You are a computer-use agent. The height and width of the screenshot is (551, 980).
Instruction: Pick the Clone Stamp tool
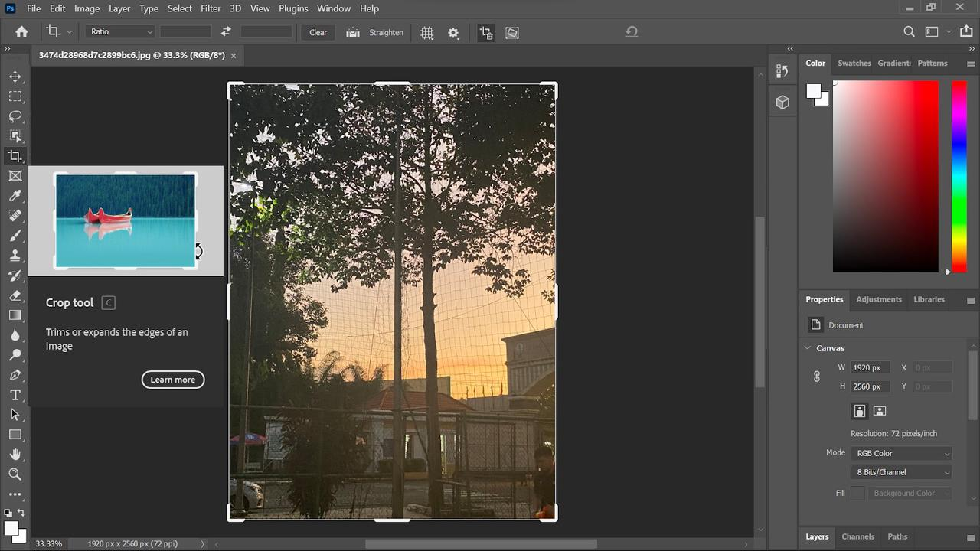click(x=15, y=256)
